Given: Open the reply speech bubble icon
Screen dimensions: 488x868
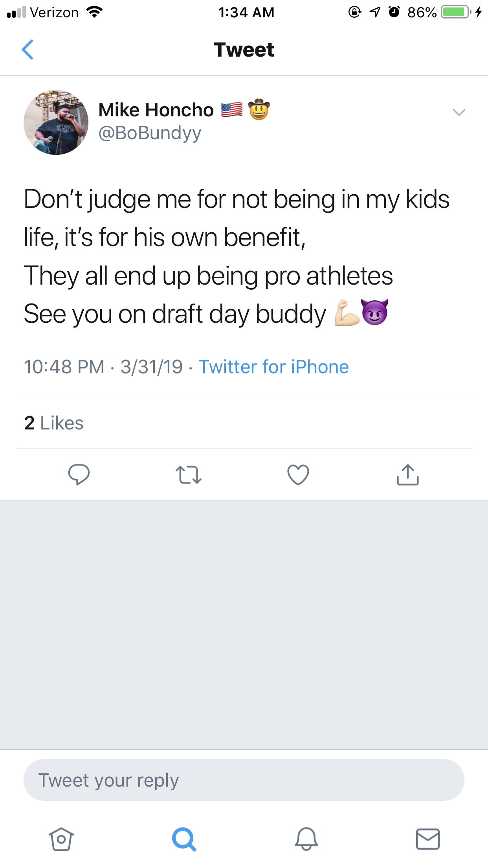Looking at the screenshot, I should pyautogui.click(x=79, y=474).
